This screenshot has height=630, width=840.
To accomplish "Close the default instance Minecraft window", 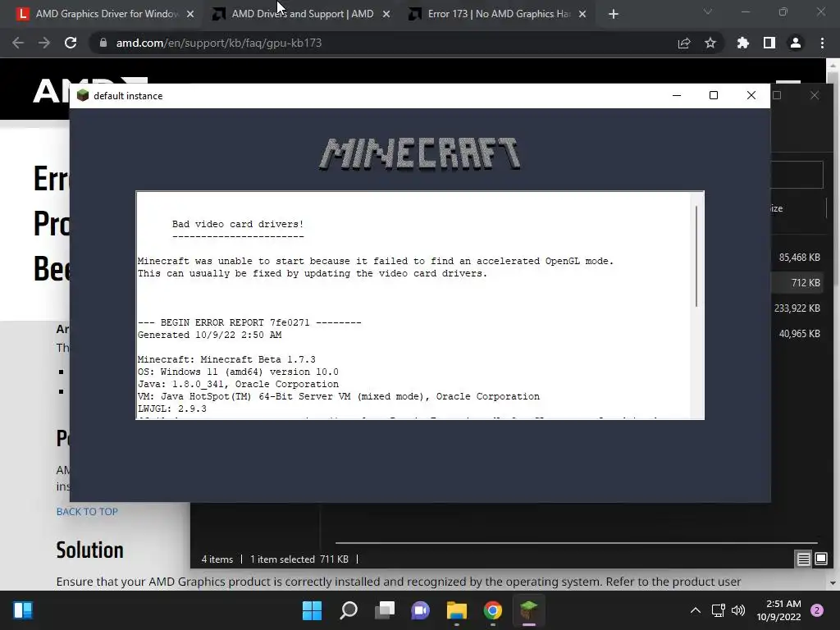I will (x=751, y=95).
